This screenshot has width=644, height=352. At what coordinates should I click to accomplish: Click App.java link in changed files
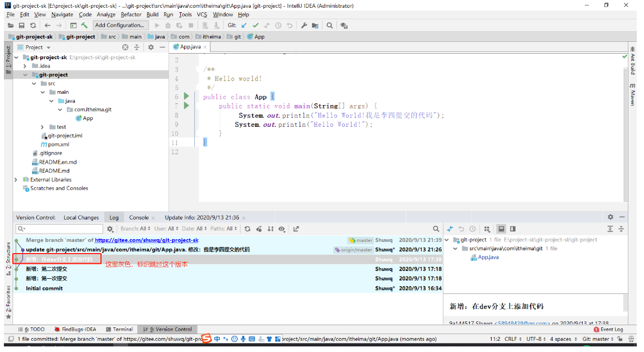(x=488, y=258)
